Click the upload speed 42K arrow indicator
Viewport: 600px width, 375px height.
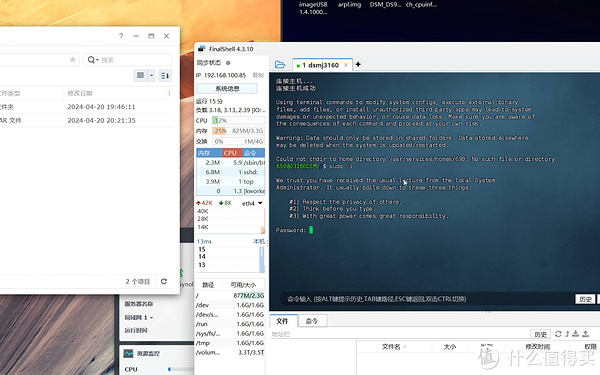tap(204, 203)
